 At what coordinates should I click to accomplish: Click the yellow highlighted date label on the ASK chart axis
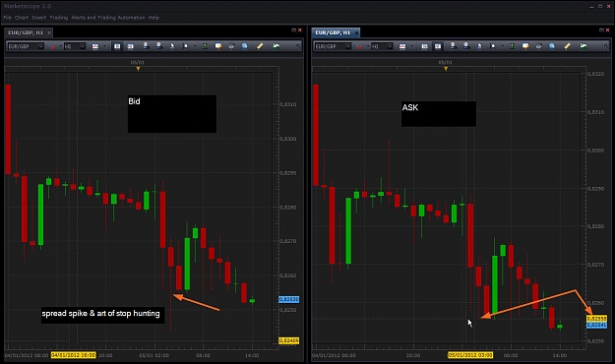pyautogui.click(x=470, y=355)
